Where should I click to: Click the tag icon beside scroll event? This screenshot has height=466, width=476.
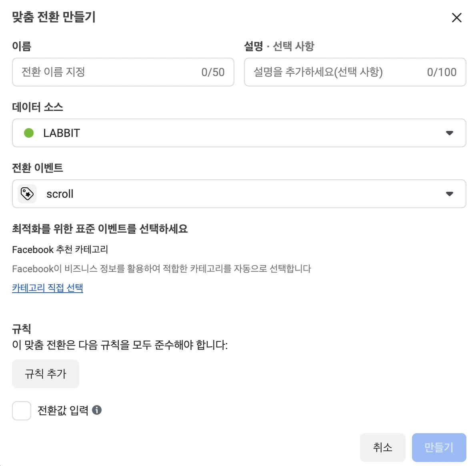point(27,194)
